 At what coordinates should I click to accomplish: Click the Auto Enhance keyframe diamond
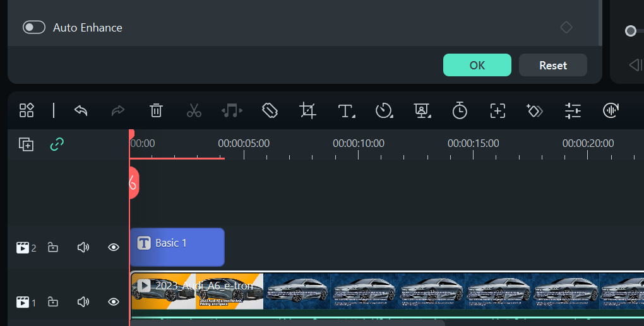coord(566,28)
